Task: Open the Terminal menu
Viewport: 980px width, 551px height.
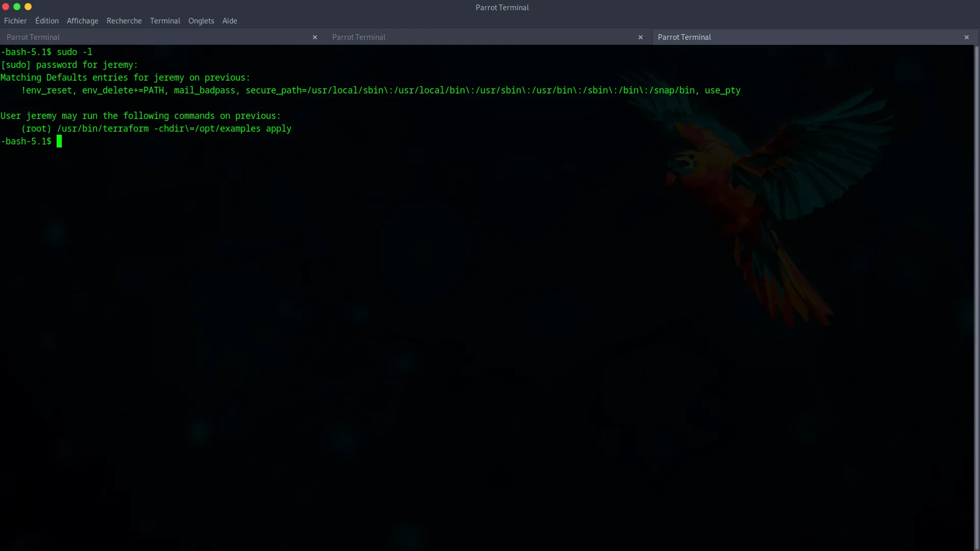Action: pyautogui.click(x=165, y=21)
